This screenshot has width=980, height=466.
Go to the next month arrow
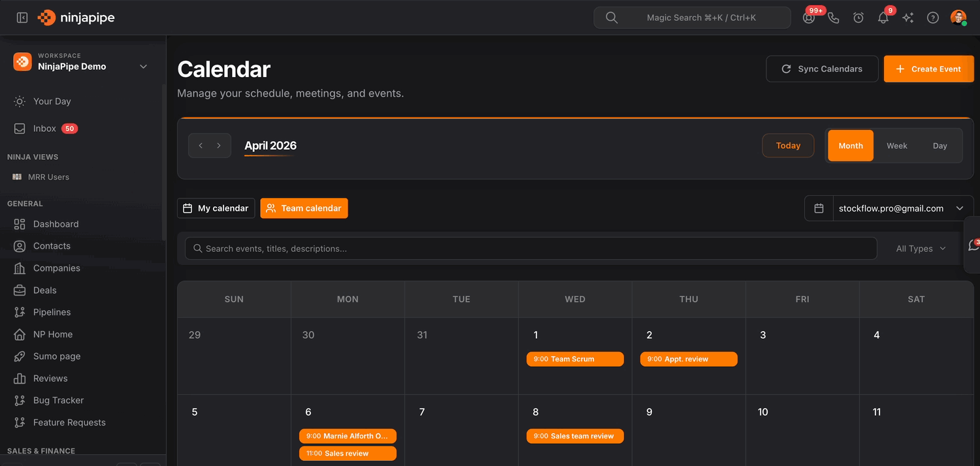click(219, 146)
